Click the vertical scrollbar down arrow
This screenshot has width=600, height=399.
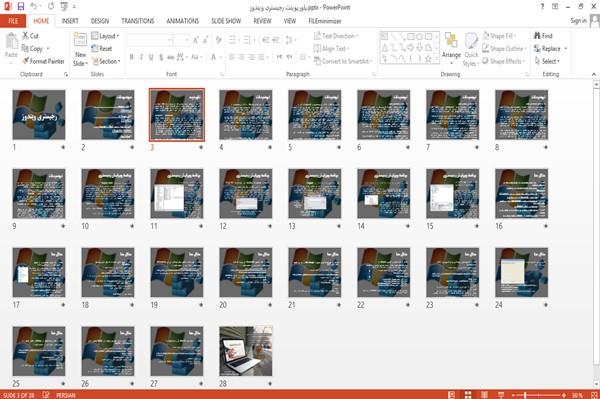(x=596, y=384)
